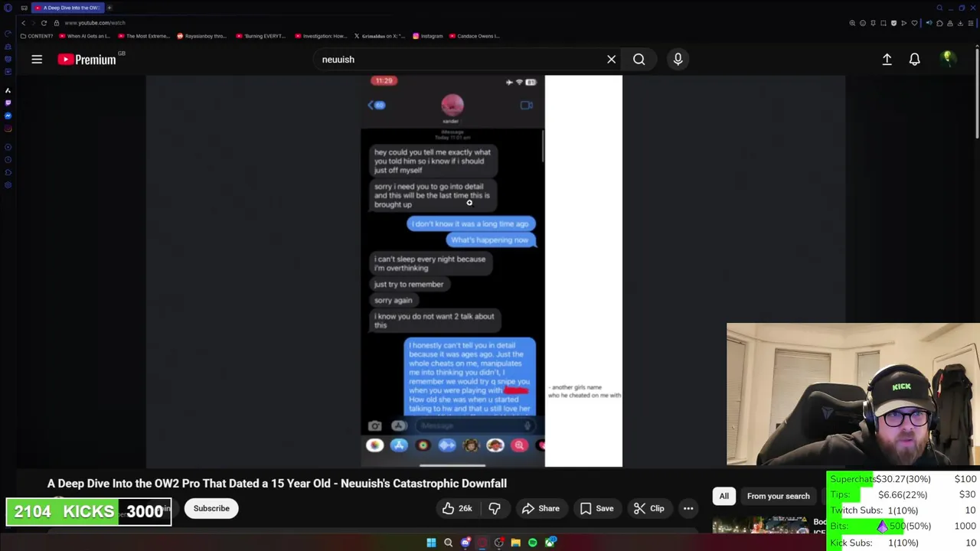The height and width of the screenshot is (551, 980).
Task: Click the heart bookmark icon in toolbar
Action: [x=913, y=23]
